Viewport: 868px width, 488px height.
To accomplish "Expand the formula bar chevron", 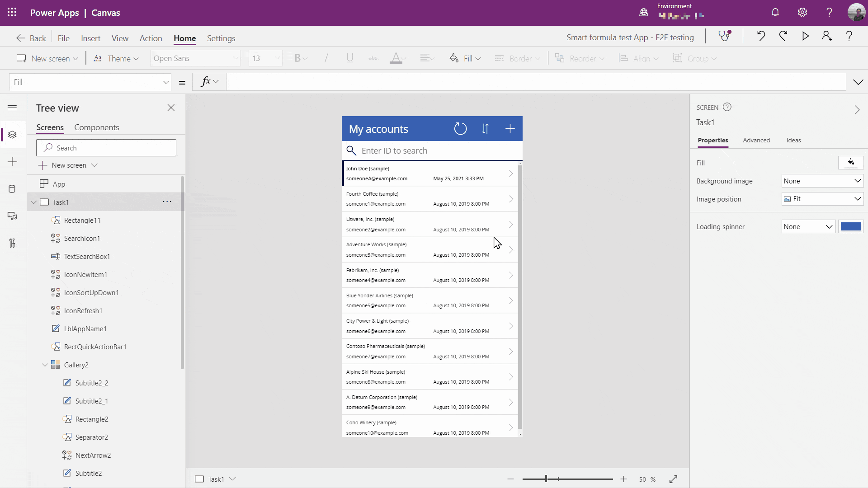I will point(858,82).
